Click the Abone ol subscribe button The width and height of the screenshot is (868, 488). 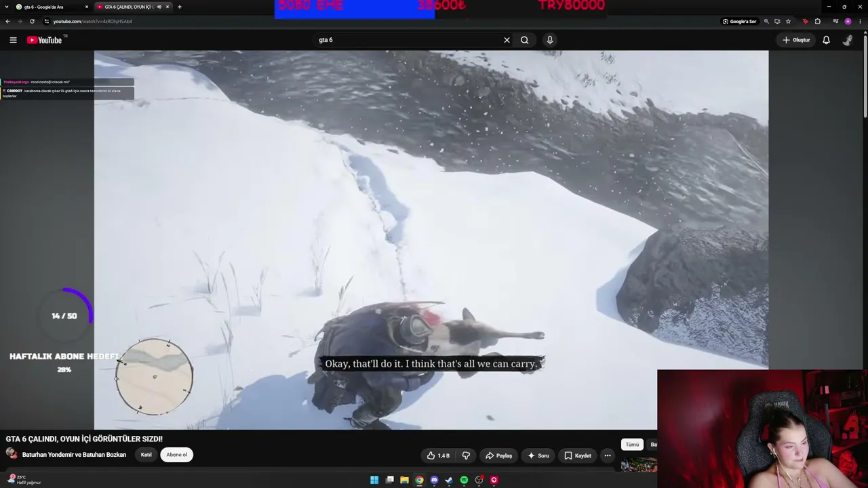click(x=176, y=455)
